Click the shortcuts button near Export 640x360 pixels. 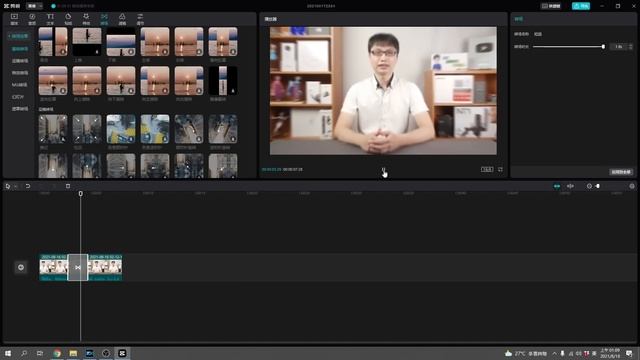[x=551, y=6]
